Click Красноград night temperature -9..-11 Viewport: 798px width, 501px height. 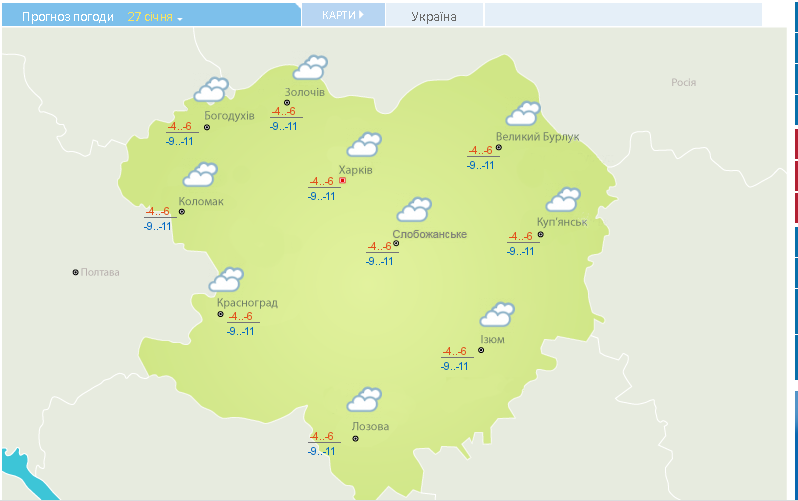[241, 331]
